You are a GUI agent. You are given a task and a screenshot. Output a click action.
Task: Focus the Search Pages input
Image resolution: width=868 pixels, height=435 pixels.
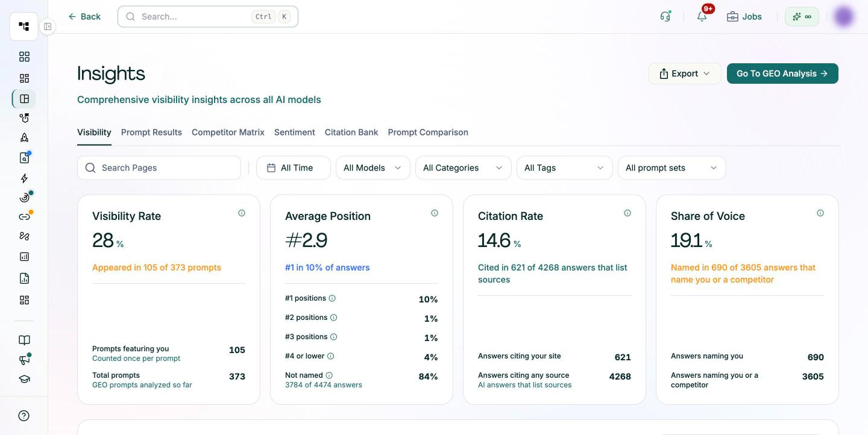coord(159,167)
